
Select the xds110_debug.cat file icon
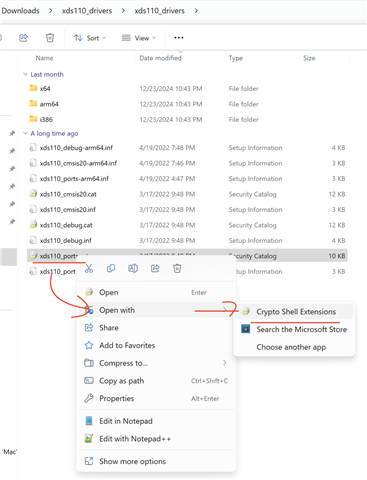tap(33, 225)
